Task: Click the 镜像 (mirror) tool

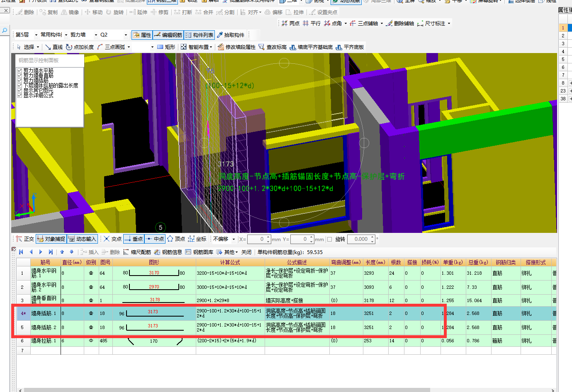Action: (x=70, y=12)
